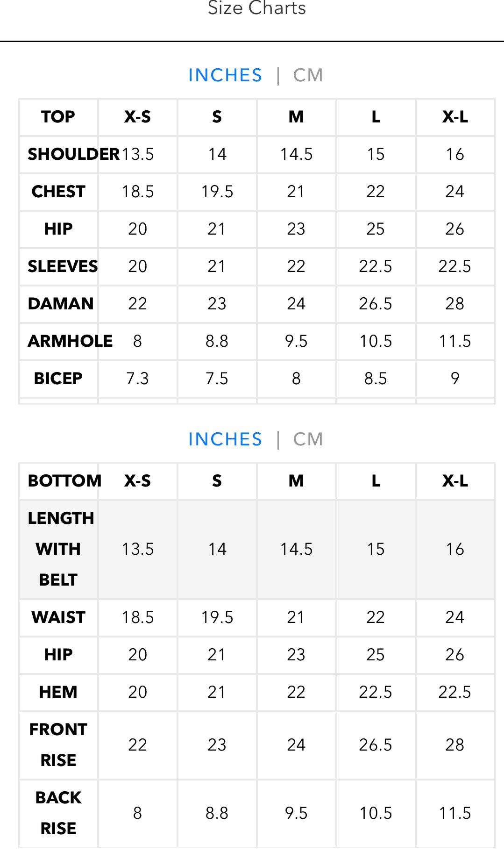
Task: Click the BACK RISE row label
Action: (58, 813)
